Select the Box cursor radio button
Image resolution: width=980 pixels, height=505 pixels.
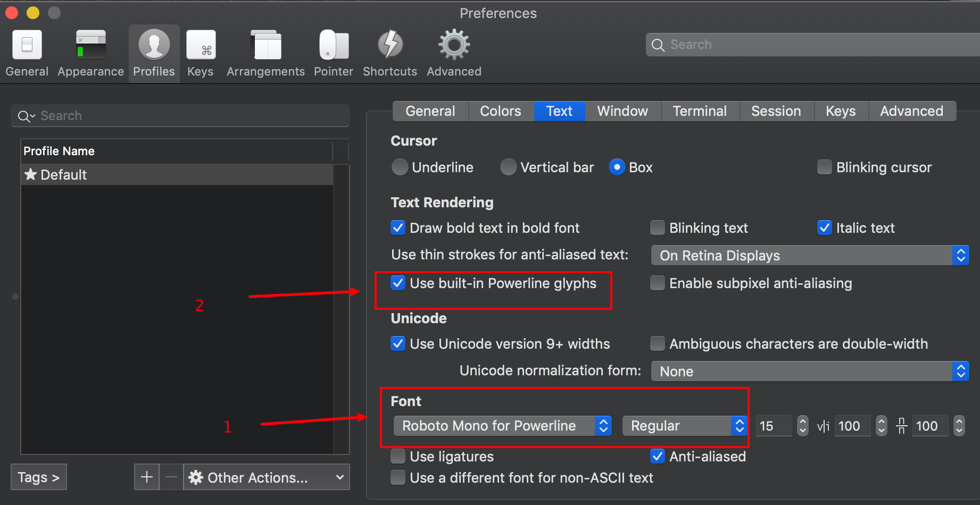click(617, 167)
